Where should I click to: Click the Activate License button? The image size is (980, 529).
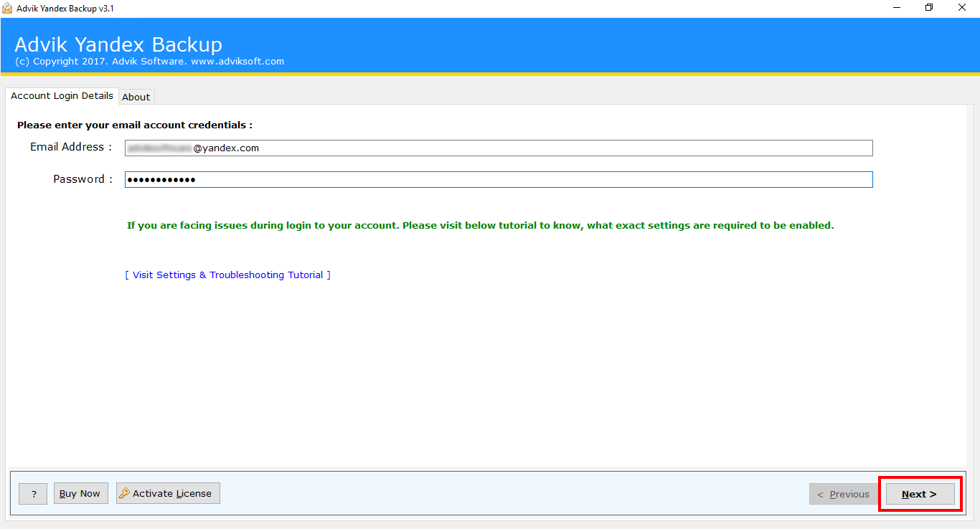(x=168, y=492)
